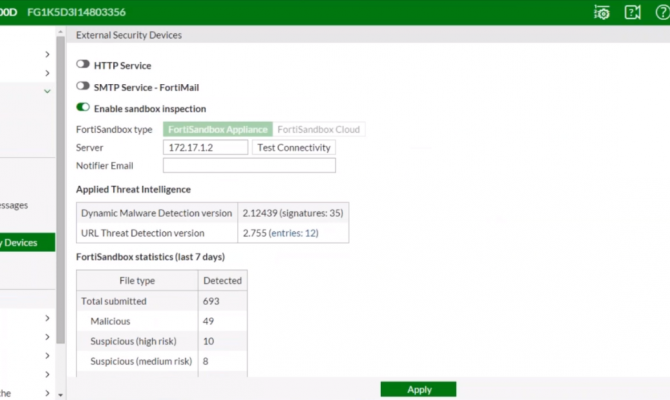Click the Malicious row label
Screen dimensions: 670x400
pos(110,321)
